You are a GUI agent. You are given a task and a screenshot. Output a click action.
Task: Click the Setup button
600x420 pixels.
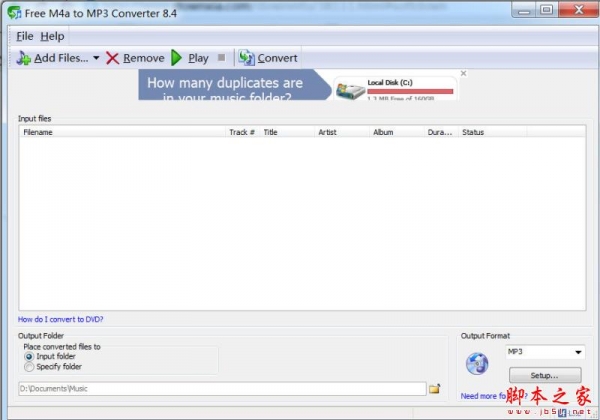(545, 376)
